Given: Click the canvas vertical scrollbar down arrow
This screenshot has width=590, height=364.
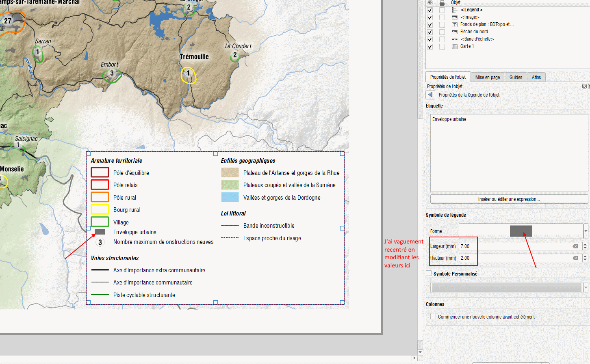Looking at the screenshot, I should (420, 352).
